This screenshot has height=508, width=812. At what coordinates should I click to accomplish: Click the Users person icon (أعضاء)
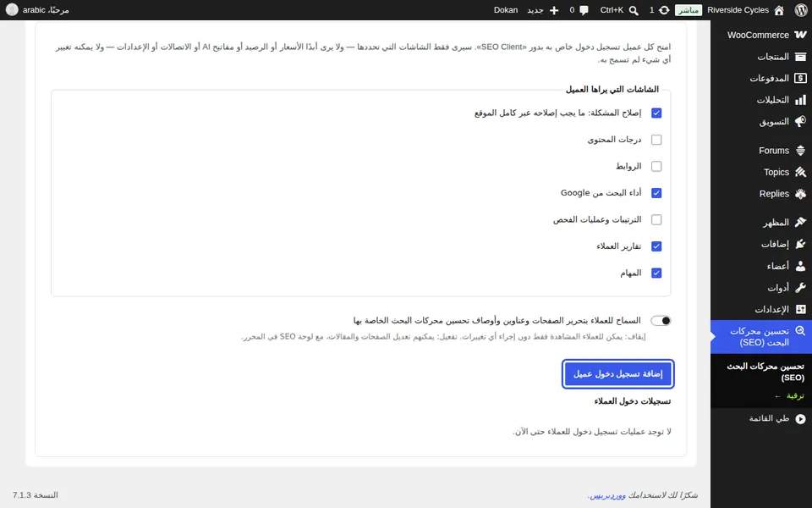coord(800,266)
